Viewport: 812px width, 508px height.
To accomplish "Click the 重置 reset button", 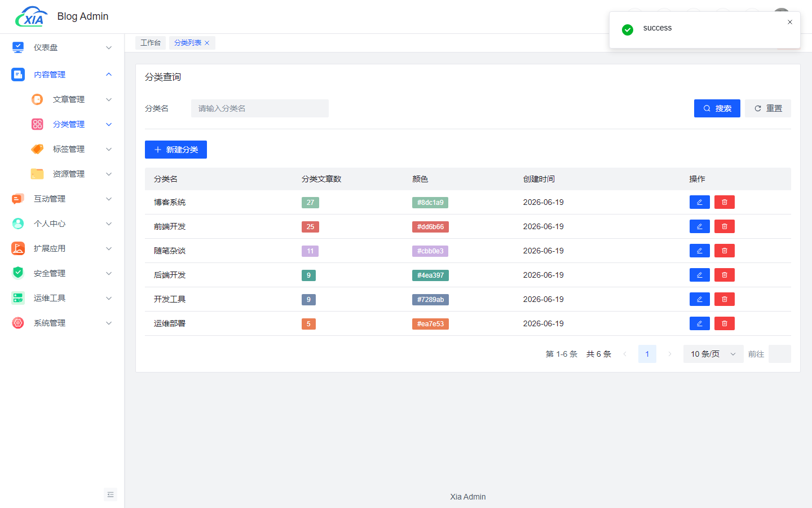I will tap(768, 108).
